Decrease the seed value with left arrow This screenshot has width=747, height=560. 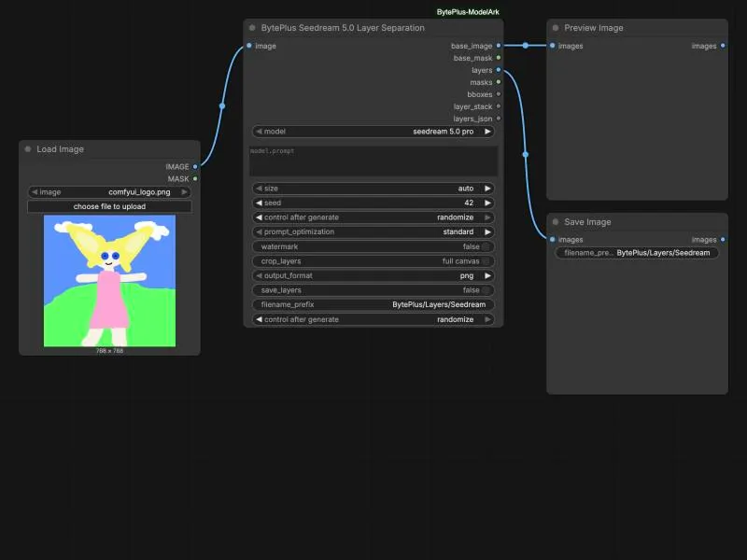(x=259, y=203)
